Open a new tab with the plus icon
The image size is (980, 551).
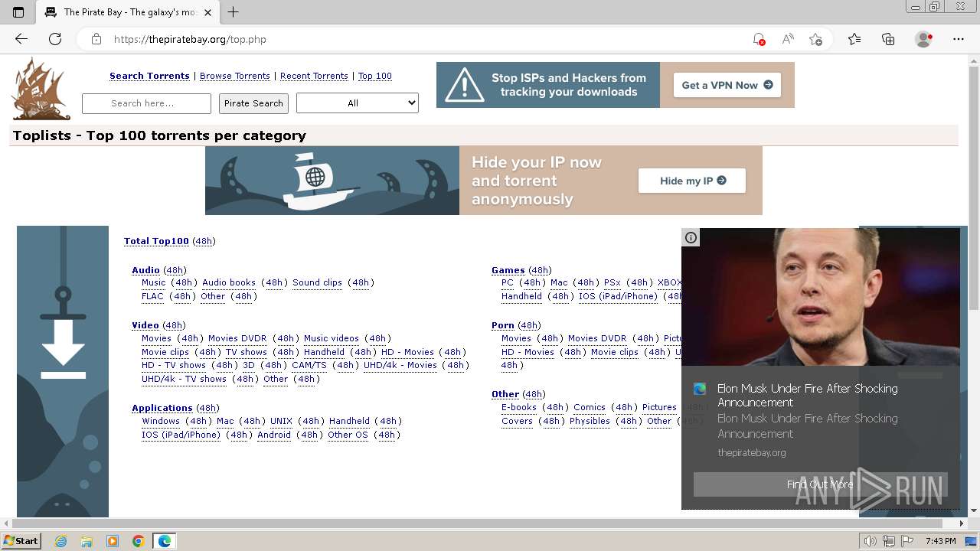[x=234, y=11]
